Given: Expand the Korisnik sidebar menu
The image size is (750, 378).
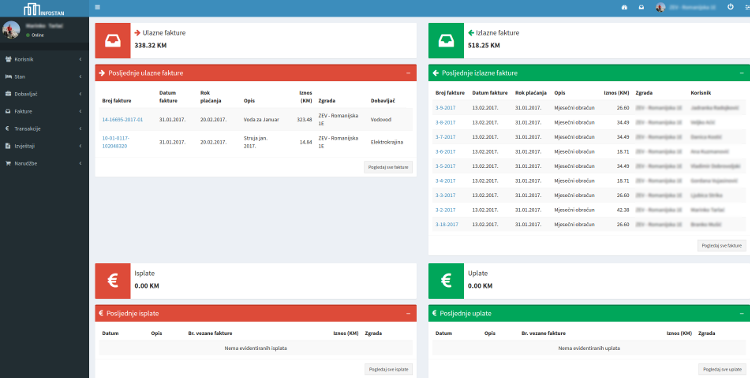Looking at the screenshot, I should [x=44, y=59].
